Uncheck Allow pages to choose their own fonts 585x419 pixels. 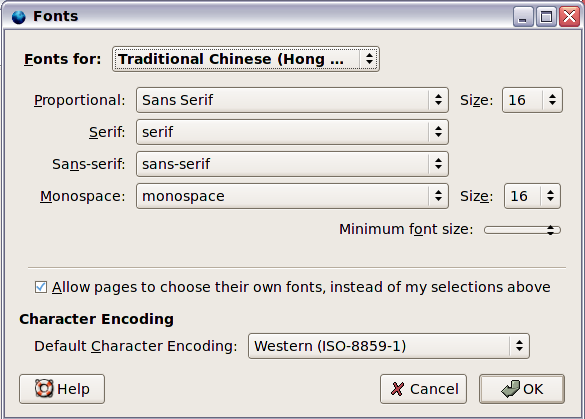(x=41, y=287)
